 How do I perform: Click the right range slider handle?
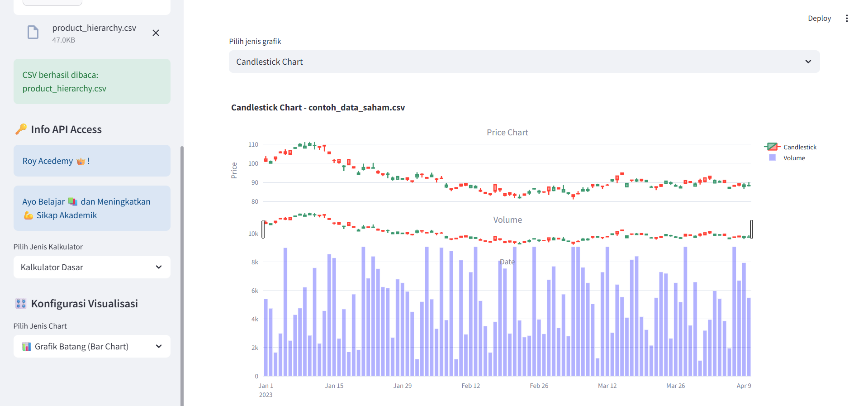(x=751, y=229)
